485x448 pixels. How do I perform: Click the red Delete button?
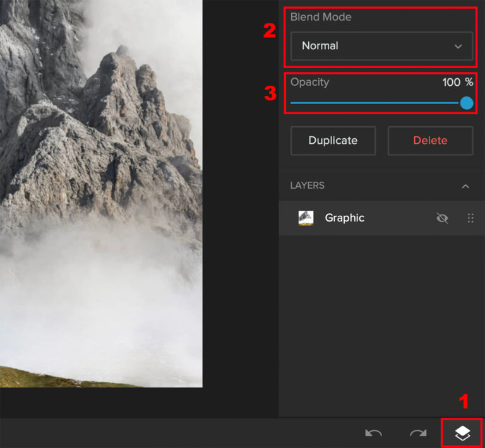[430, 141]
